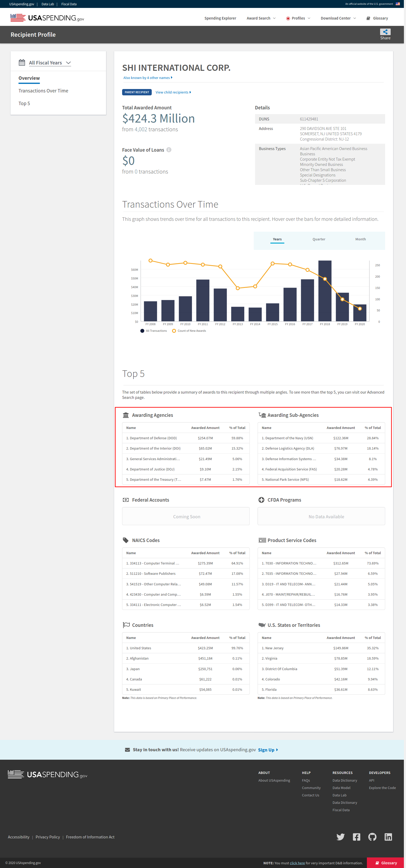This screenshot has height=868, width=406.
Task: Open the GitHub icon in footer
Action: (372, 837)
